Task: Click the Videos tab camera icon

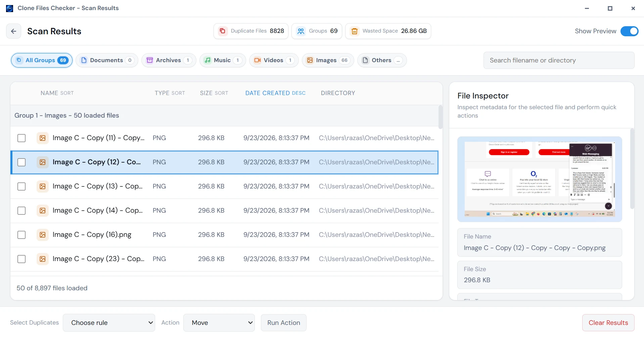Action: click(x=258, y=60)
